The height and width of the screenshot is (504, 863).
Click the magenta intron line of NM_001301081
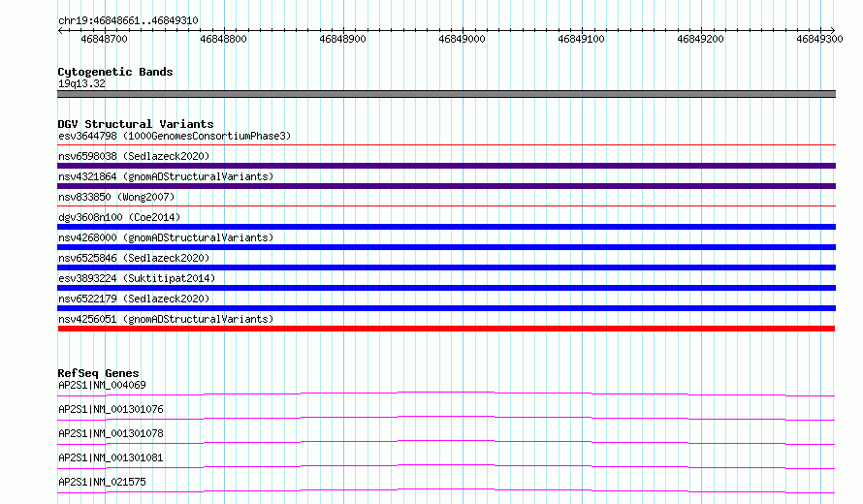(x=446, y=466)
